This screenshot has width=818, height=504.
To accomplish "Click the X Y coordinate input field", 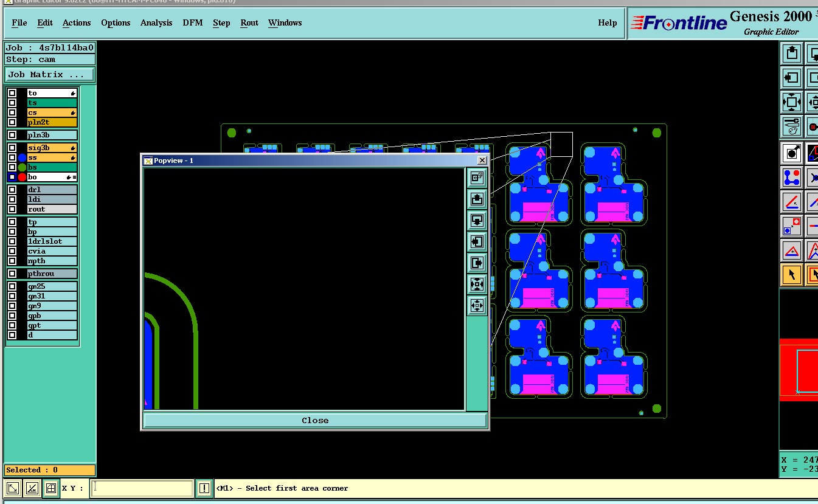I will [142, 488].
